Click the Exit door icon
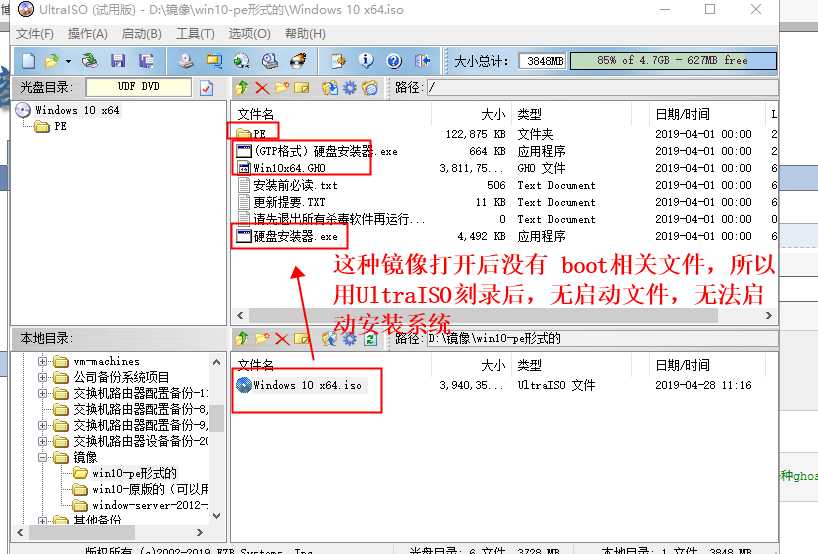 [423, 61]
